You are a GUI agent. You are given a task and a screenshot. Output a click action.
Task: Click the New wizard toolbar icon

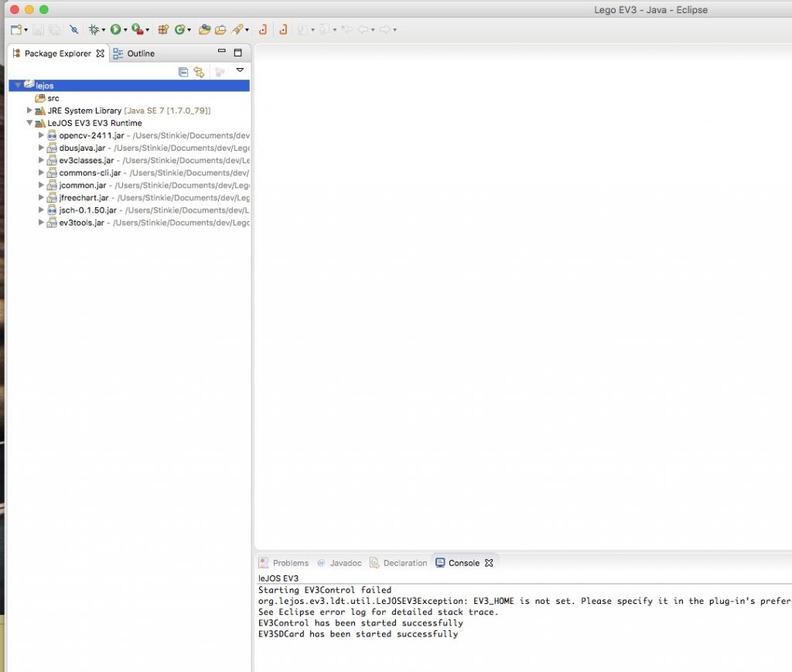(x=16, y=29)
